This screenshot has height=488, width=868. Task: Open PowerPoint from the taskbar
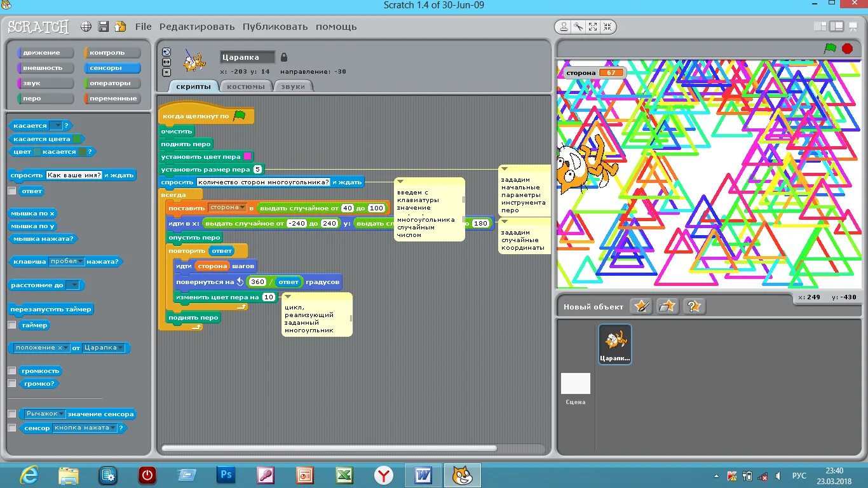coord(305,475)
